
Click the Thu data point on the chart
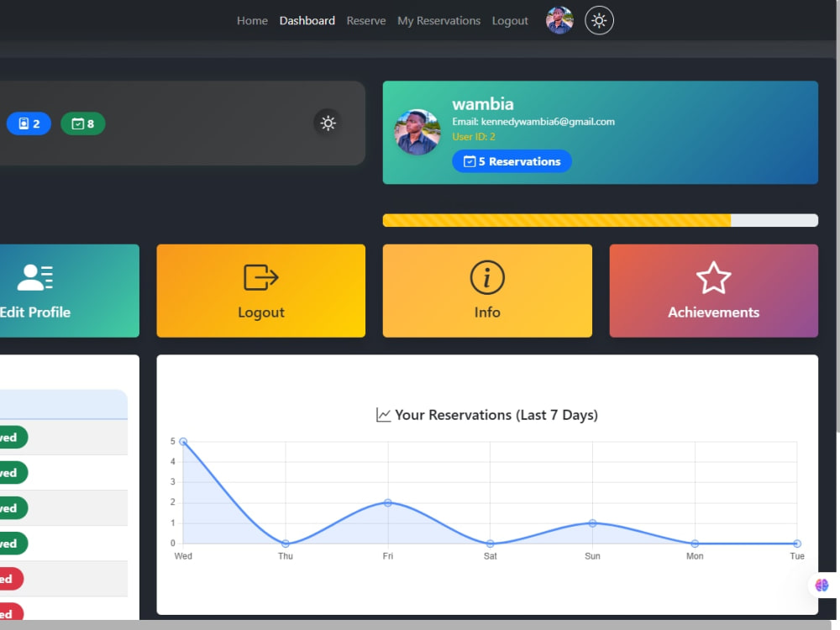286,543
